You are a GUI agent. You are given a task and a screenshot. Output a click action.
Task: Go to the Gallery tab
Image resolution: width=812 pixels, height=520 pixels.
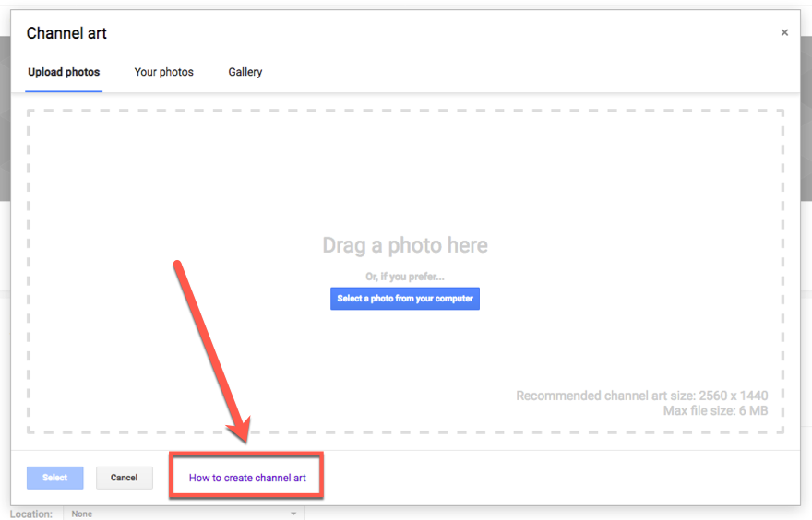pos(245,72)
